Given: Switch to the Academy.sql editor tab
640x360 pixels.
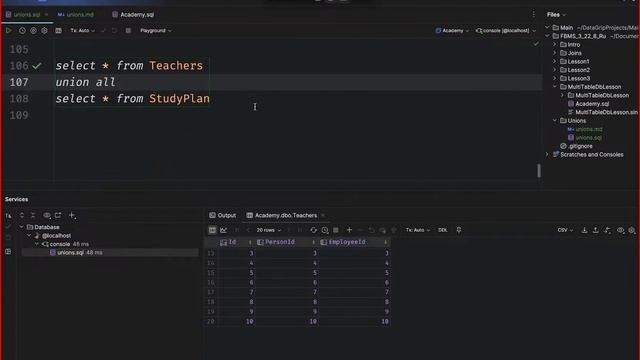Looking at the screenshot, I should (133, 15).
